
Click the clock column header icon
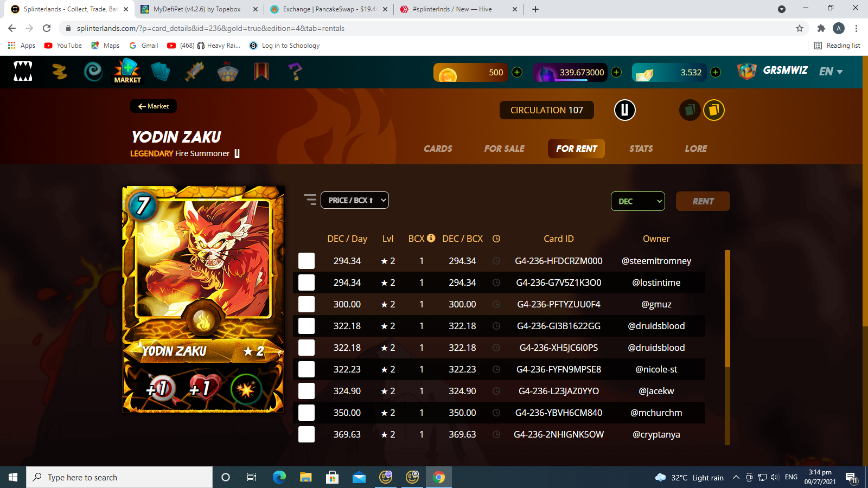[x=496, y=239]
